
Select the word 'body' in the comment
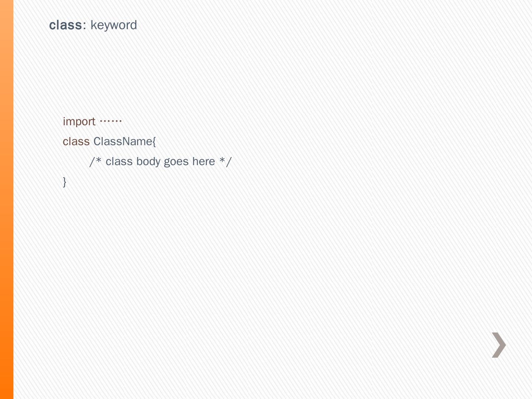(148, 161)
